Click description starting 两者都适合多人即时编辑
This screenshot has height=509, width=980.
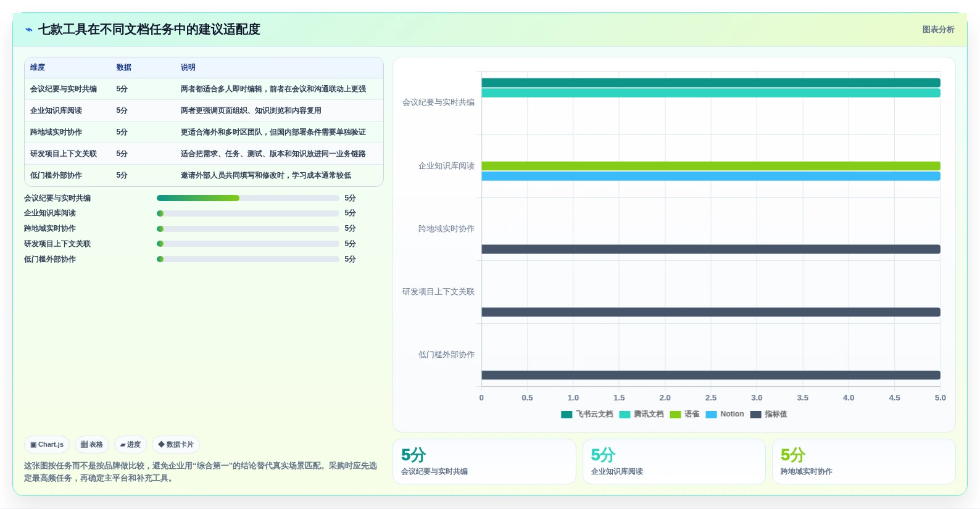click(273, 89)
